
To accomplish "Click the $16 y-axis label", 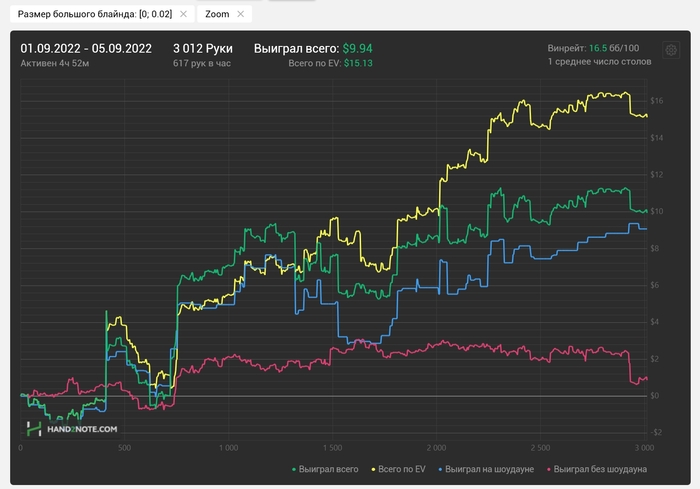I will 657,101.
